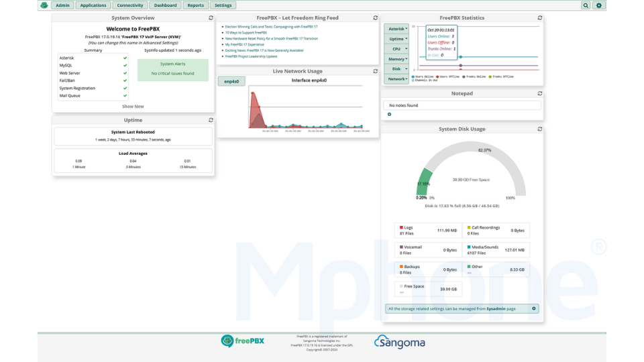644x362 pixels.
Task: Click the Sangoma footer logo
Action: click(x=400, y=341)
